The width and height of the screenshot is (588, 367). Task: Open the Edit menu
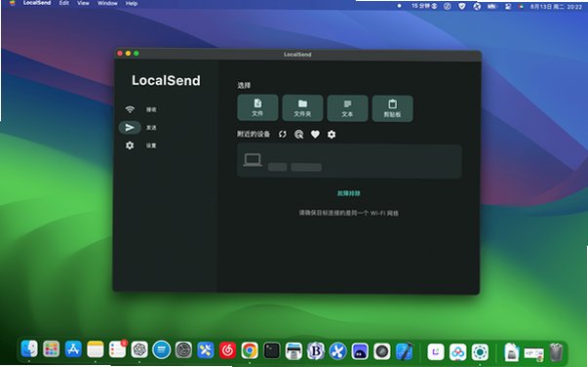(x=64, y=3)
